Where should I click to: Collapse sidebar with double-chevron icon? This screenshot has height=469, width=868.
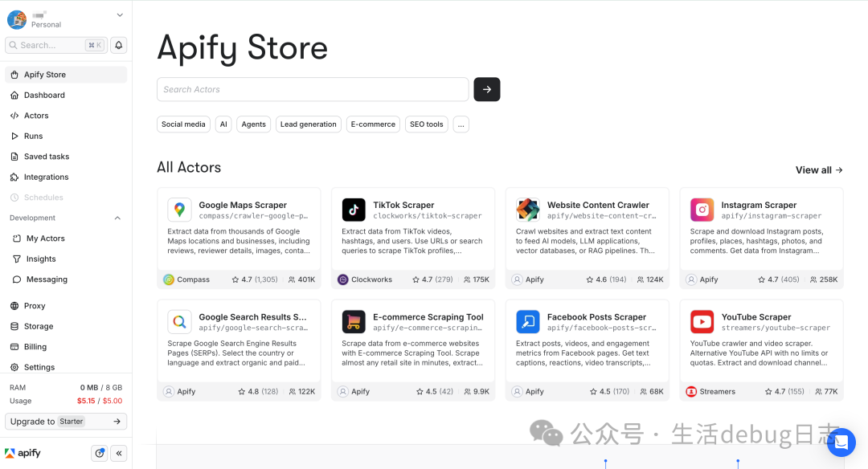[x=119, y=454]
